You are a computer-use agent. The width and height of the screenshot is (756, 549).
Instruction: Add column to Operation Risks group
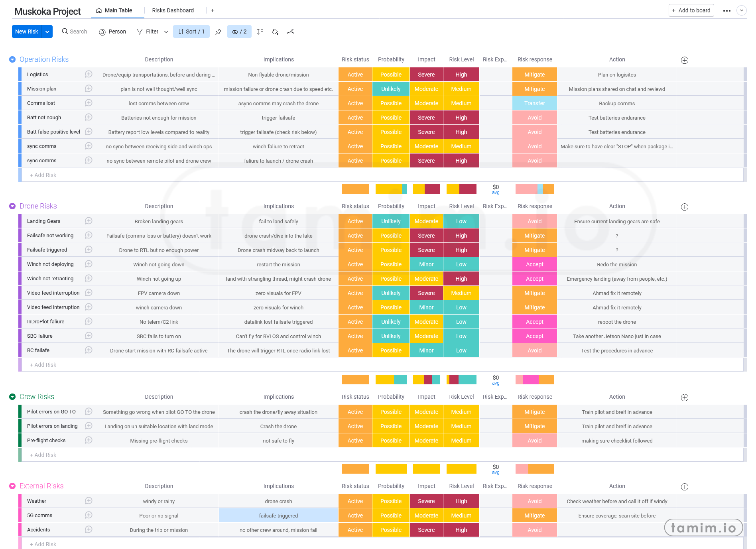685,60
